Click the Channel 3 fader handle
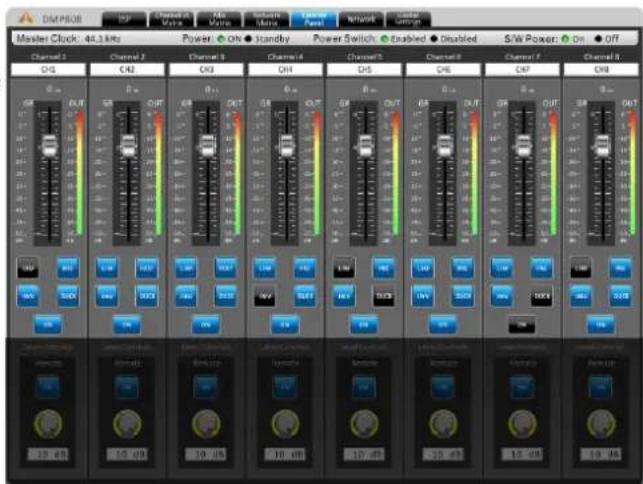Screen dimensions: 643x484 (x=207, y=145)
